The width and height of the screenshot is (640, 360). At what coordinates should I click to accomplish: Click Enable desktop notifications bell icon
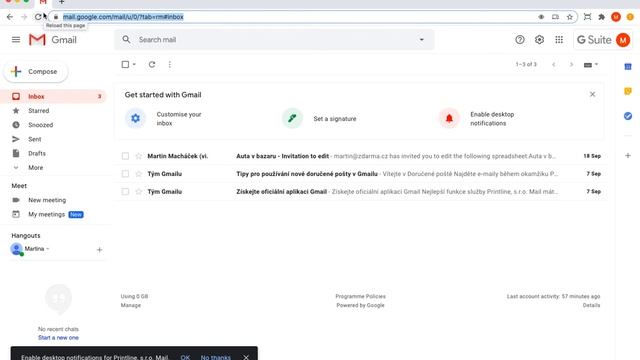point(449,118)
